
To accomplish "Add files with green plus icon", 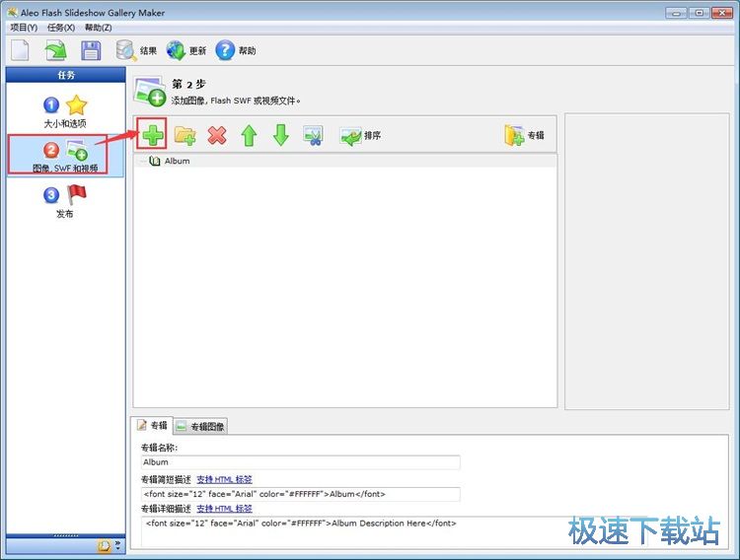I will pos(153,135).
